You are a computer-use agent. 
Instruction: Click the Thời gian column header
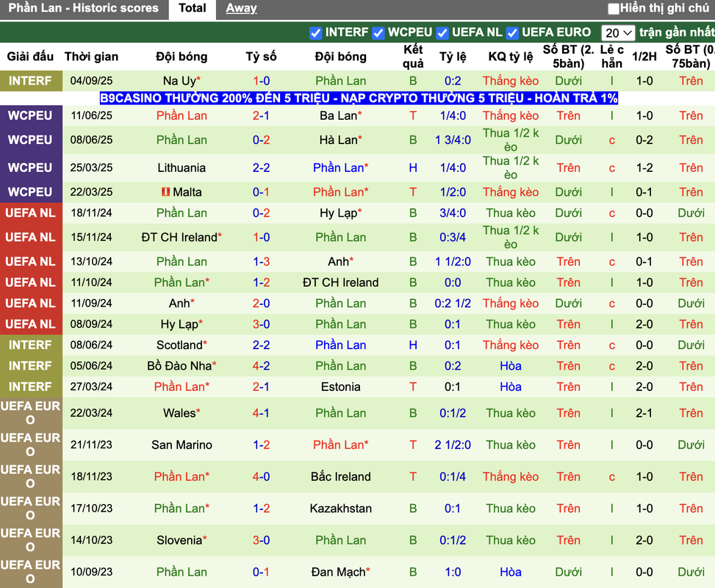click(91, 57)
